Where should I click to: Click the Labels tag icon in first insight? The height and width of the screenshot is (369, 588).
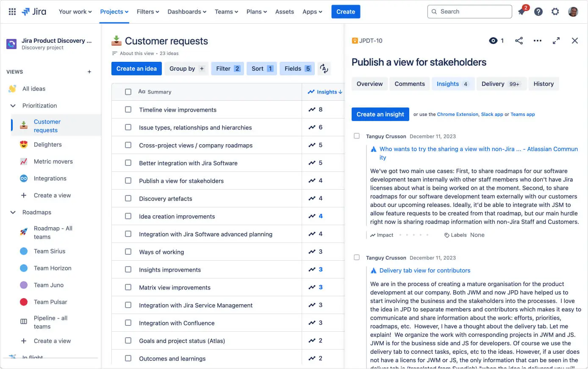tap(447, 235)
